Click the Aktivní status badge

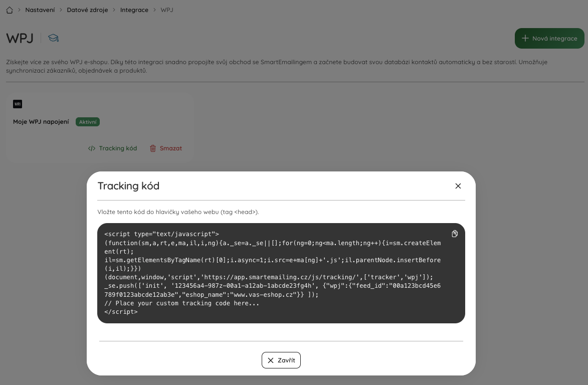pos(88,122)
